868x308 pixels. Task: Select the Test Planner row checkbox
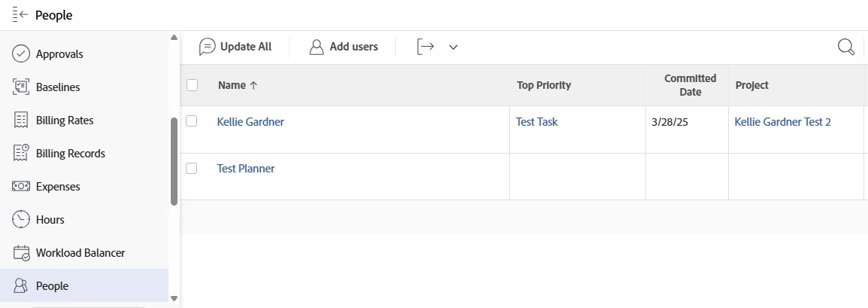tap(192, 169)
